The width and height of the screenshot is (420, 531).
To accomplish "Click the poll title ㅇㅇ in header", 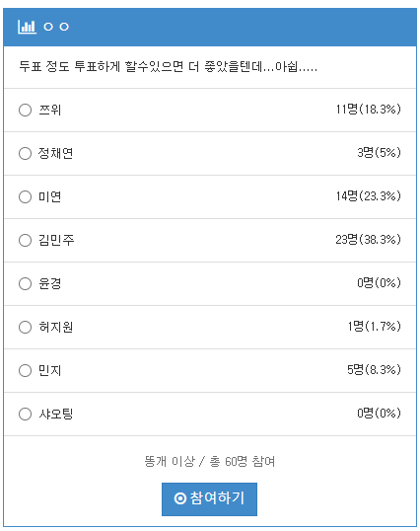I will click(x=56, y=27).
